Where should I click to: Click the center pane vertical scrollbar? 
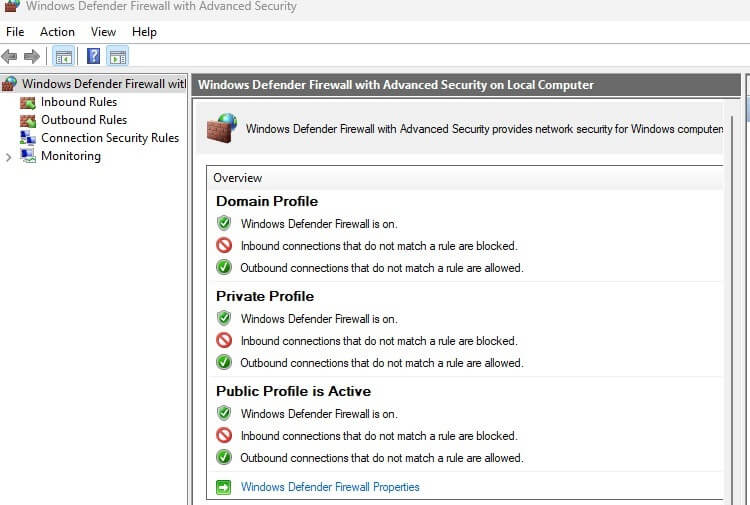tap(732, 310)
